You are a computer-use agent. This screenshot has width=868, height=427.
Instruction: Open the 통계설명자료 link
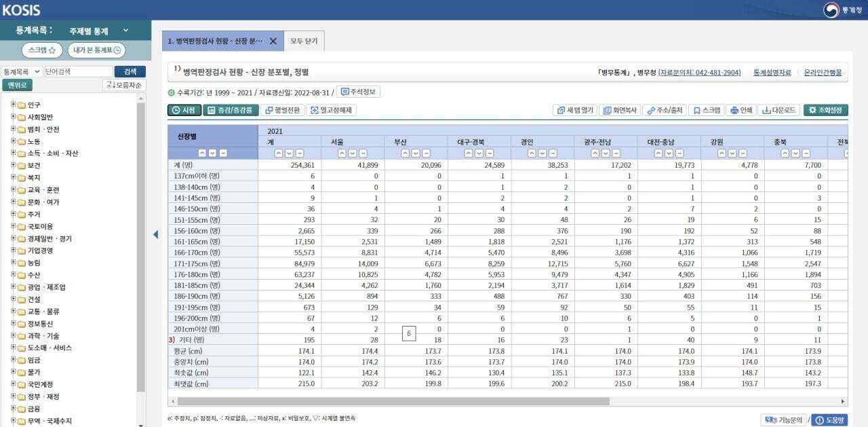tap(772, 72)
